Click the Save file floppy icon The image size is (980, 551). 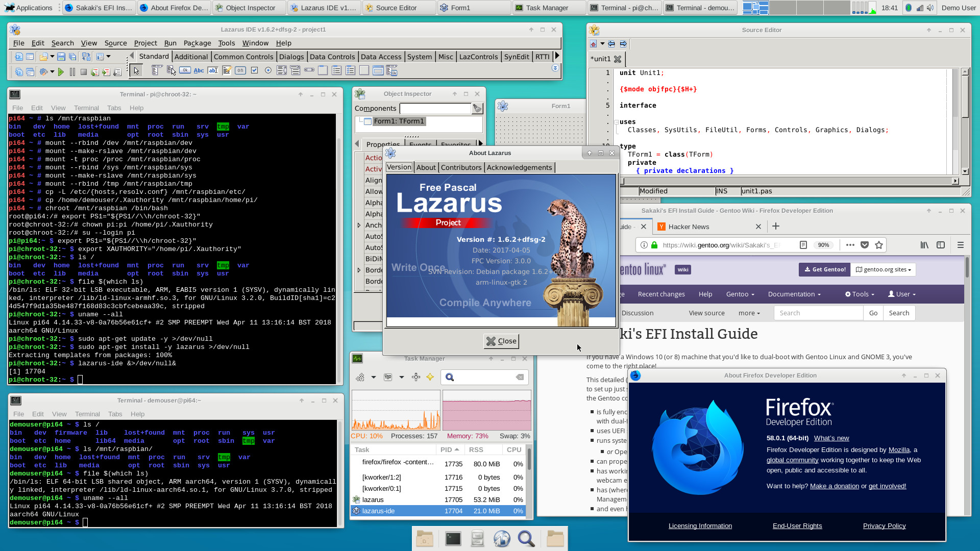tap(61, 57)
